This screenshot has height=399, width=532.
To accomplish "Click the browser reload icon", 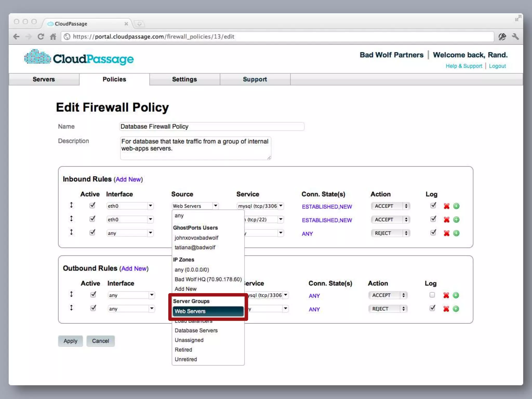I will pos(41,37).
